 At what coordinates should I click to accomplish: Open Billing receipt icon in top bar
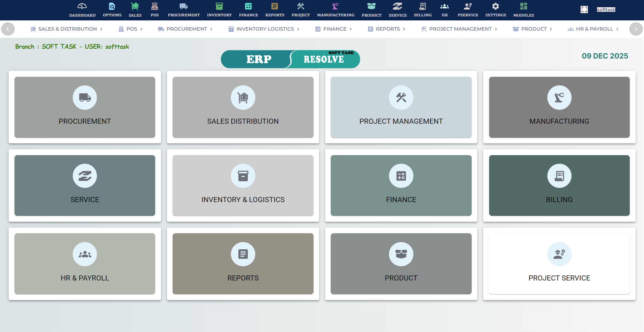point(423,6)
